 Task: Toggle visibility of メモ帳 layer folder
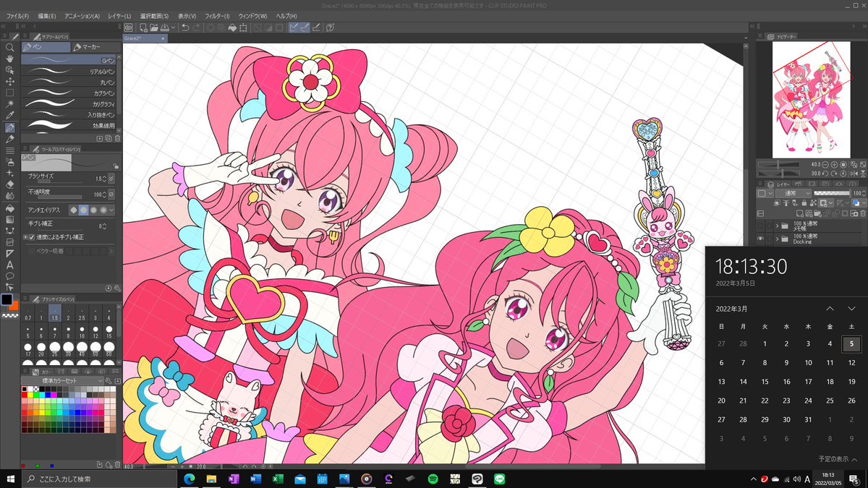760,226
